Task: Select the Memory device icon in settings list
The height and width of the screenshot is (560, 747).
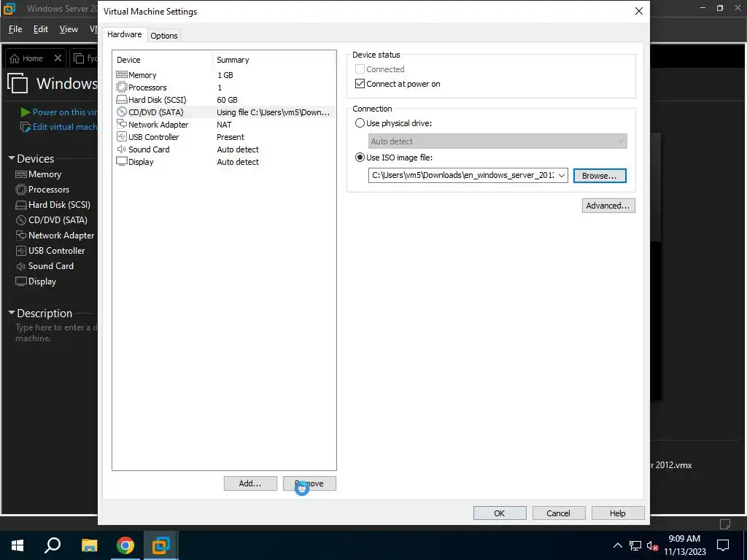Action: click(122, 75)
